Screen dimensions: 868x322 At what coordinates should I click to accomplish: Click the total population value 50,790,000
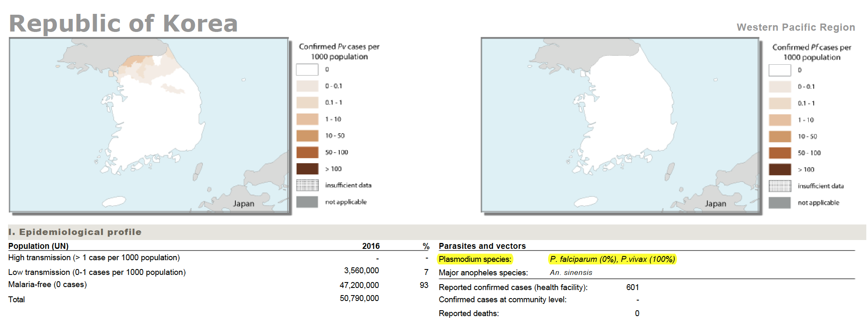coord(359,298)
